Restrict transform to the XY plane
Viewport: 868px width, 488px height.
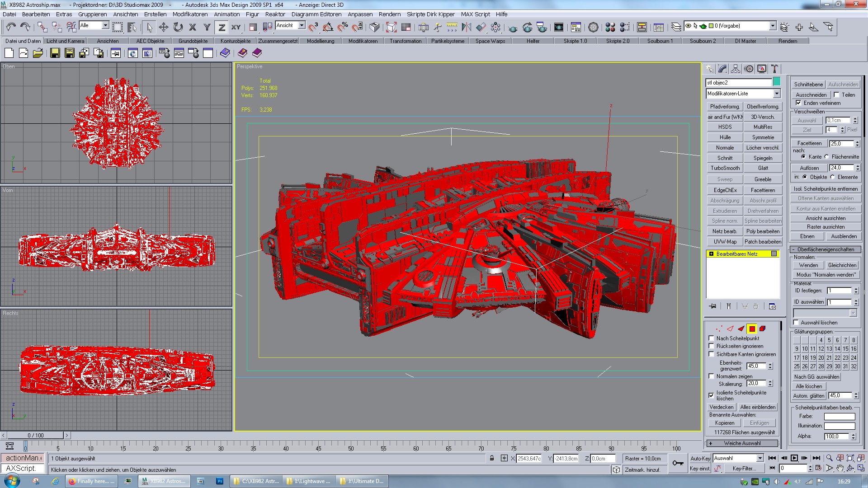click(236, 27)
